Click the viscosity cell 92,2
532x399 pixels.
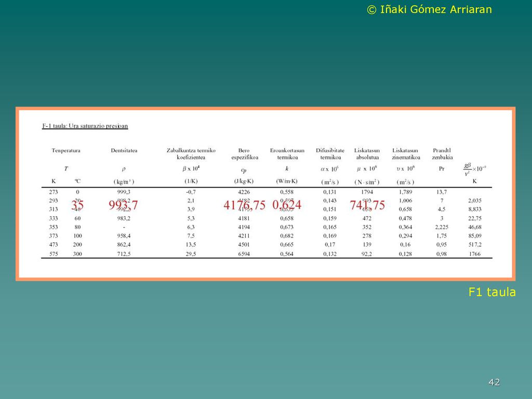point(367,254)
